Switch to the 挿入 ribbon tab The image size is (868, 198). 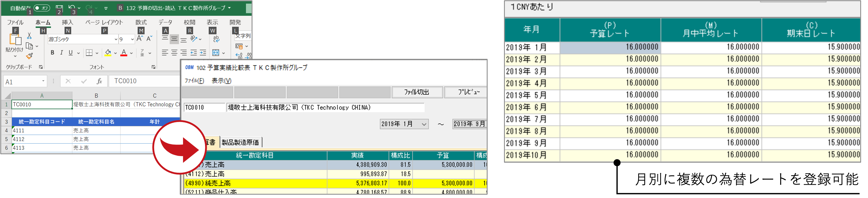(67, 22)
